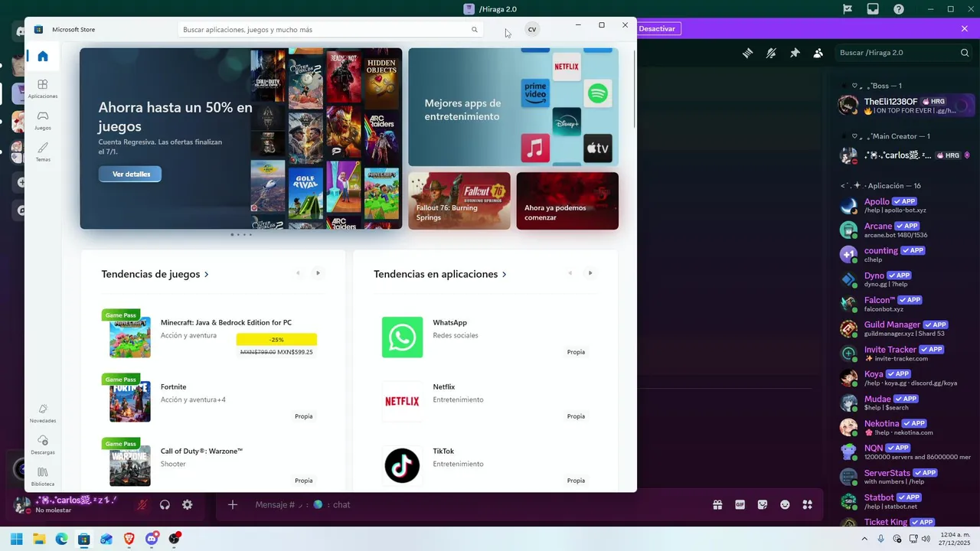Focus the Store search box 'Buscar aplicaciones, juegos'
Viewport: 980px width, 551px height.
pos(331,30)
